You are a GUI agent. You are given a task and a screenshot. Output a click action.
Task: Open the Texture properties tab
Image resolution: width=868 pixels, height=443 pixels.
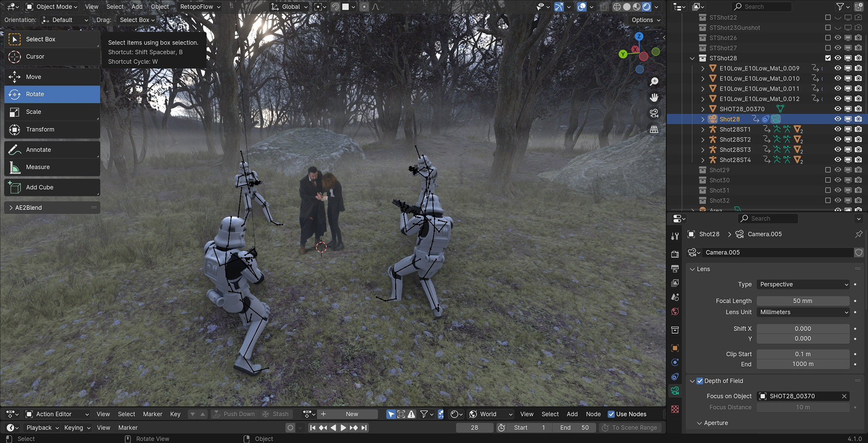[x=675, y=409]
